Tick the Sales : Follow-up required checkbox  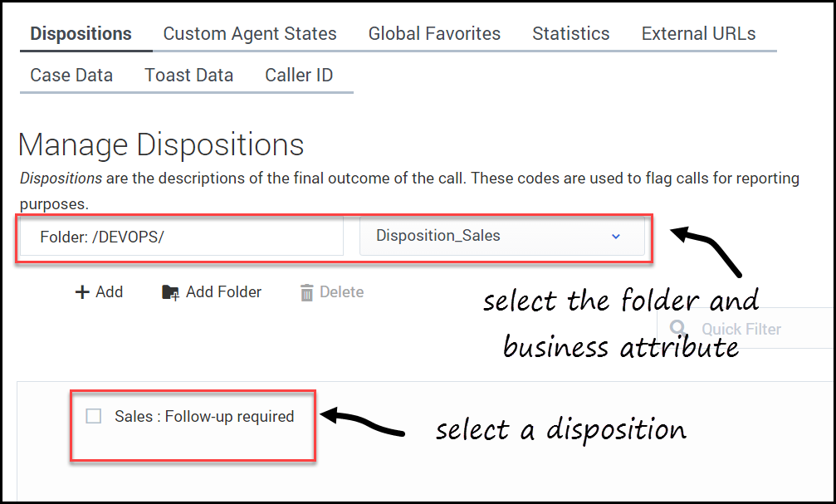94,416
